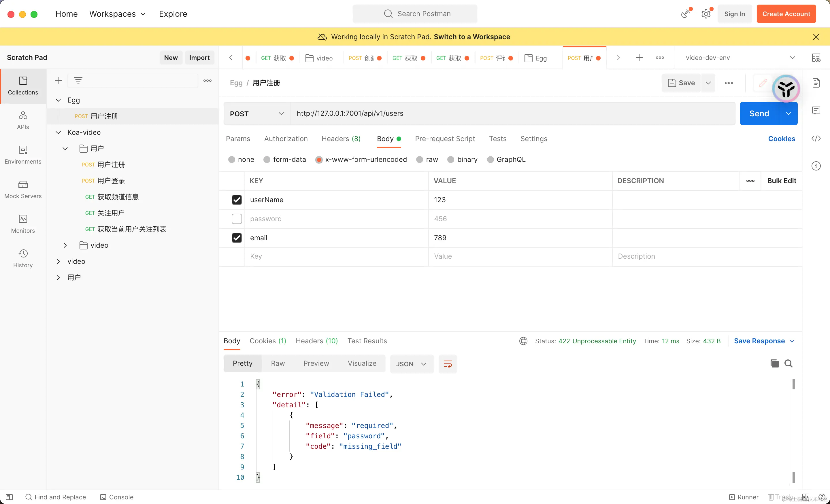This screenshot has width=830, height=504.
Task: Open the comments icon in right sidebar
Action: point(816,110)
